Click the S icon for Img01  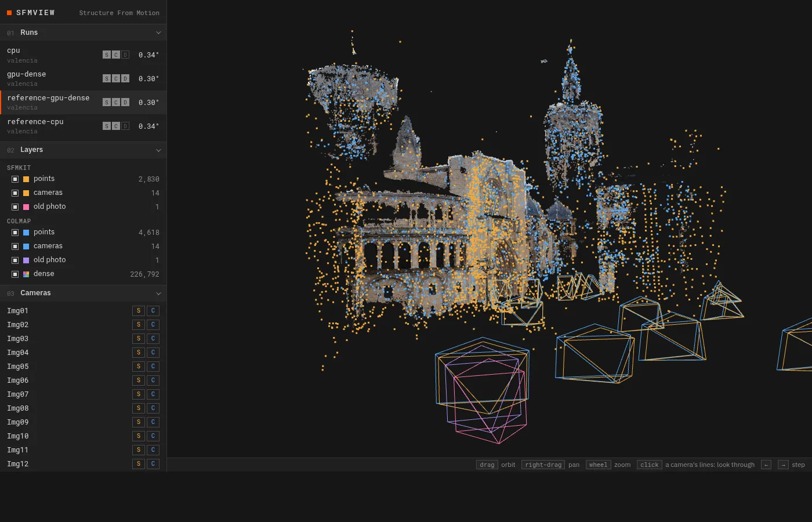(x=139, y=311)
